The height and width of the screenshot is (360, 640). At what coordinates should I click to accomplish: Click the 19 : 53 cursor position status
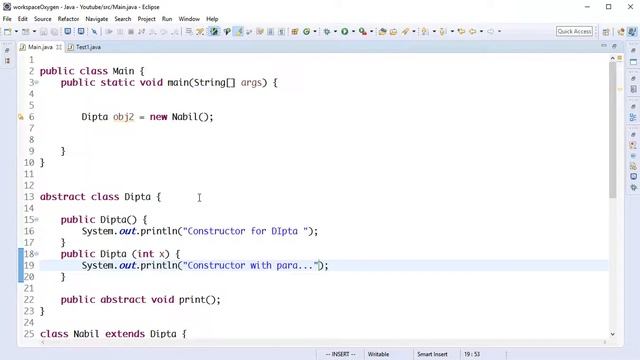[472, 354]
